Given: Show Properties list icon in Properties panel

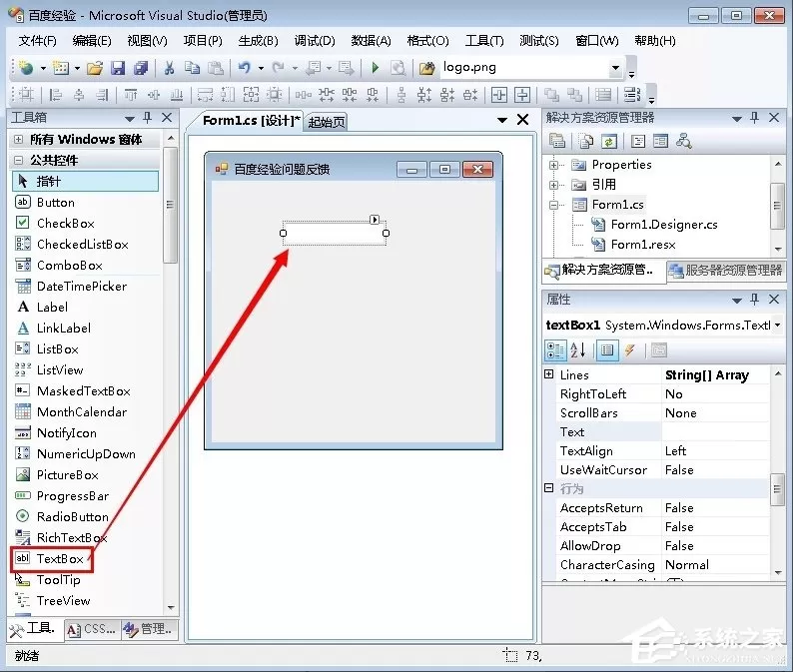Looking at the screenshot, I should coord(607,349).
